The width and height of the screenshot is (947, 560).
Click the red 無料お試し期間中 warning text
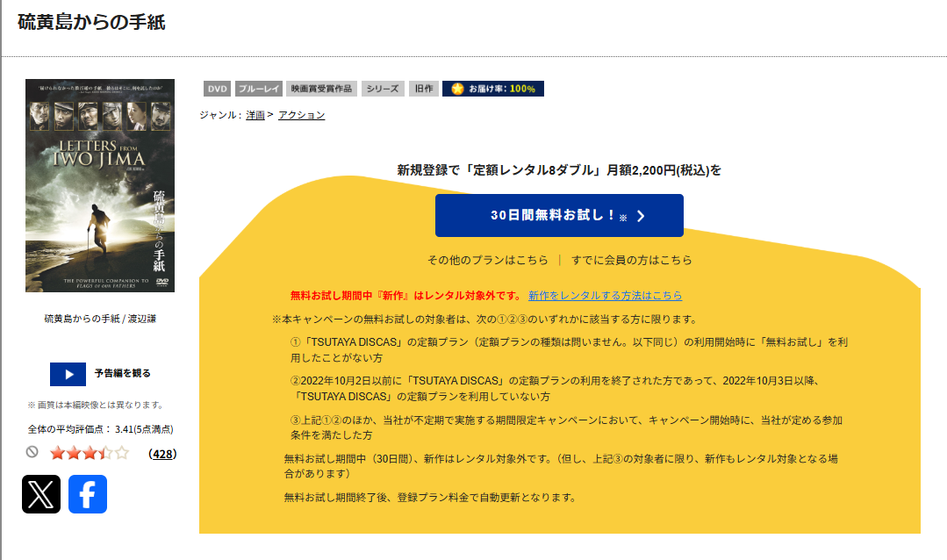405,296
